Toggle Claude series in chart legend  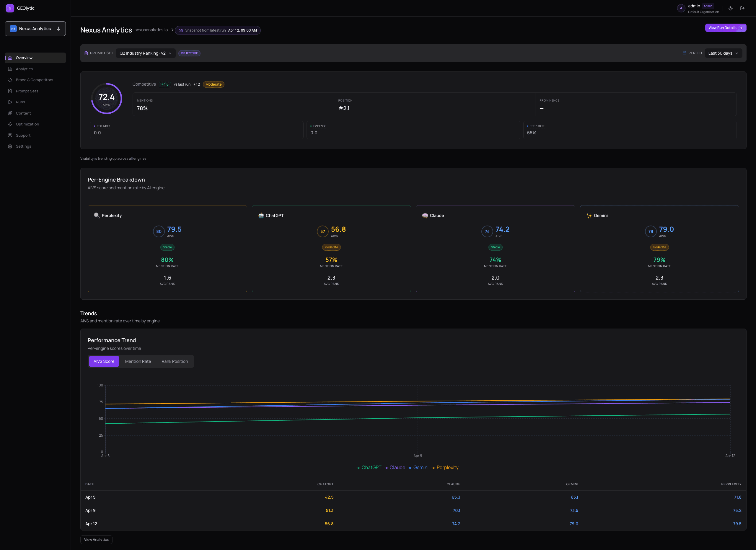[395, 467]
